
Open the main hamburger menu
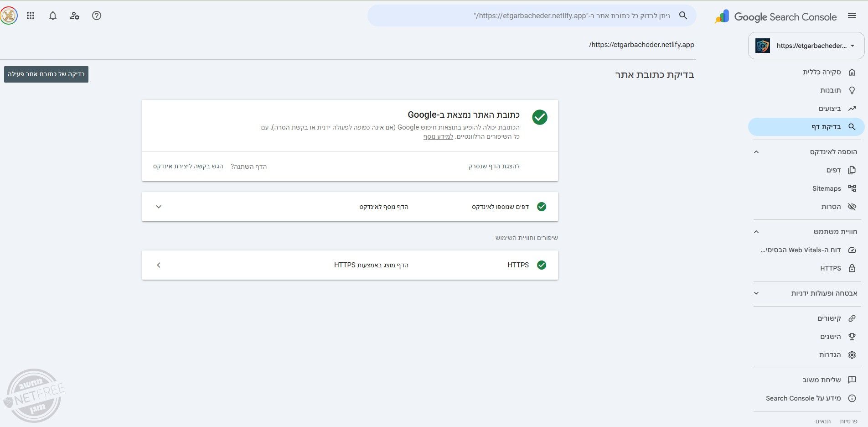(852, 16)
